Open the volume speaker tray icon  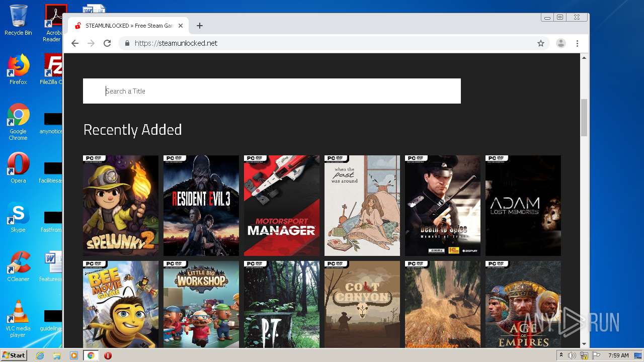tap(572, 355)
